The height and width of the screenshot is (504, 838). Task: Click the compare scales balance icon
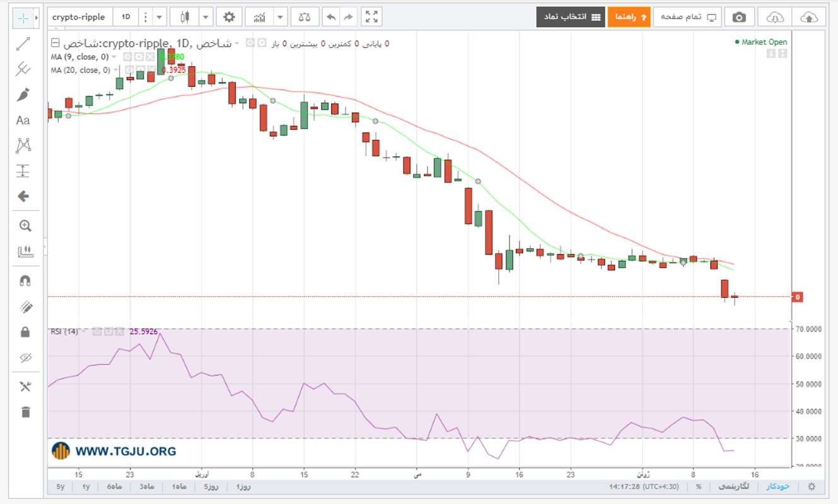click(x=304, y=17)
